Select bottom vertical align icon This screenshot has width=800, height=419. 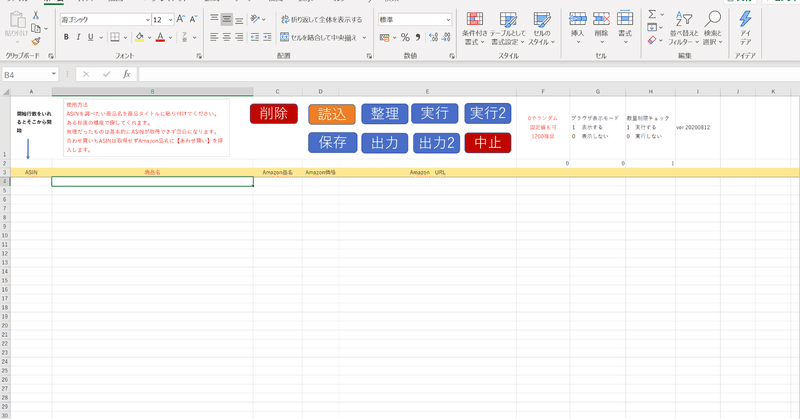point(239,19)
